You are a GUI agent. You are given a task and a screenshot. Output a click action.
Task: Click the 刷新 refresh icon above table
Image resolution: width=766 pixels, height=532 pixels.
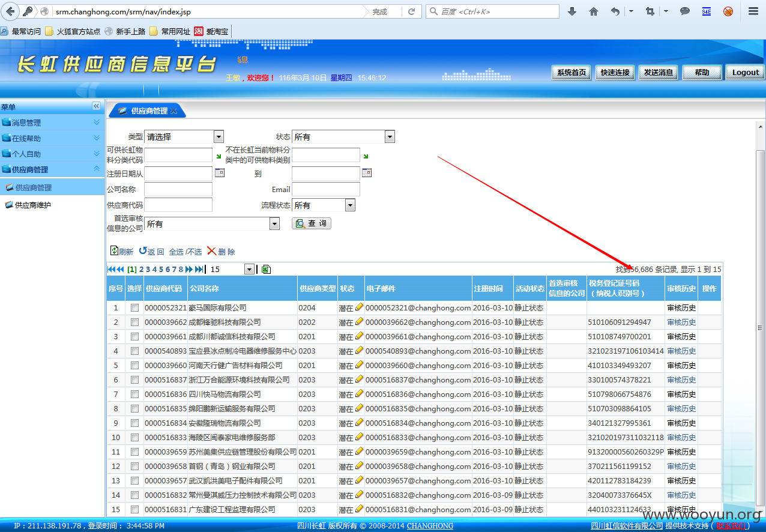tap(114, 251)
